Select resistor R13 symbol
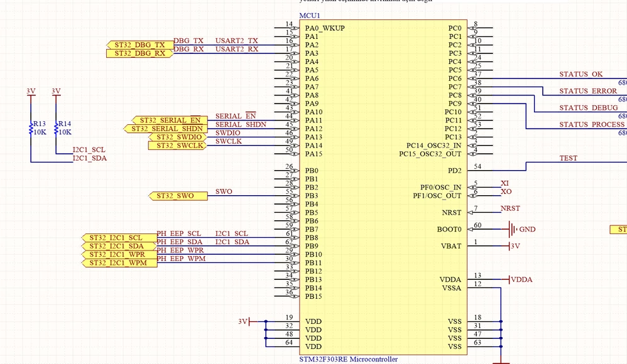This screenshot has width=627, height=364. pyautogui.click(x=31, y=128)
